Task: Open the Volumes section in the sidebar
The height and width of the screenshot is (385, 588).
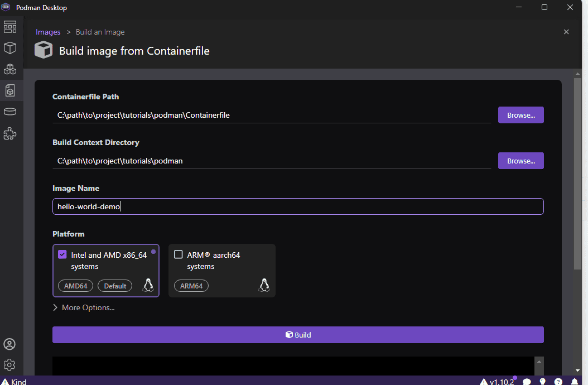Action: pos(10,112)
